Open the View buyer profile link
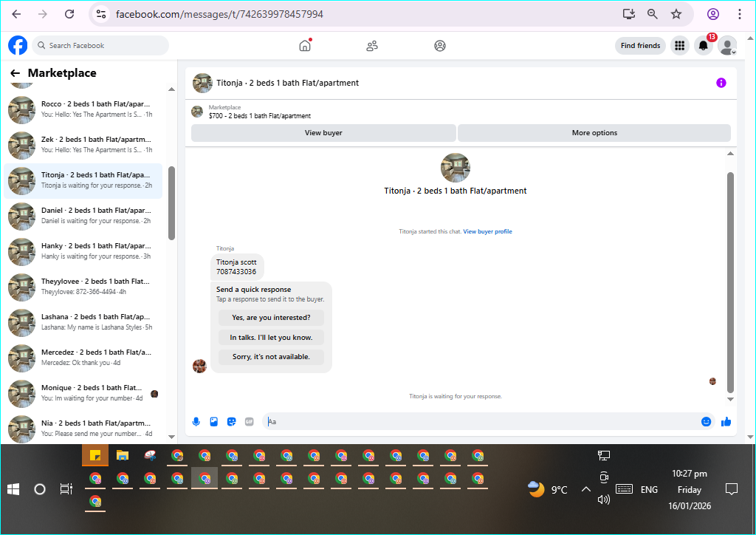Viewport: 756px width, 535px height. tap(487, 231)
